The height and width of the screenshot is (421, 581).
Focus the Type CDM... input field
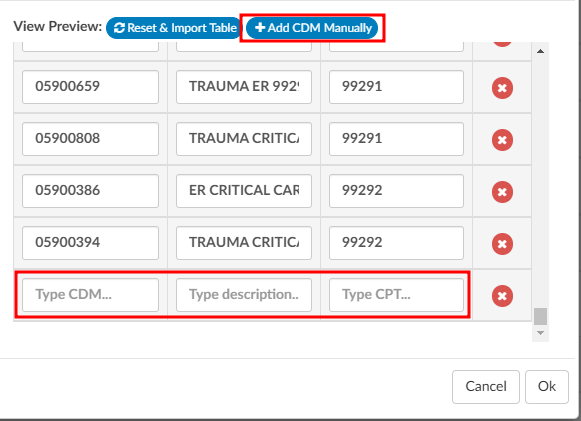click(x=90, y=295)
